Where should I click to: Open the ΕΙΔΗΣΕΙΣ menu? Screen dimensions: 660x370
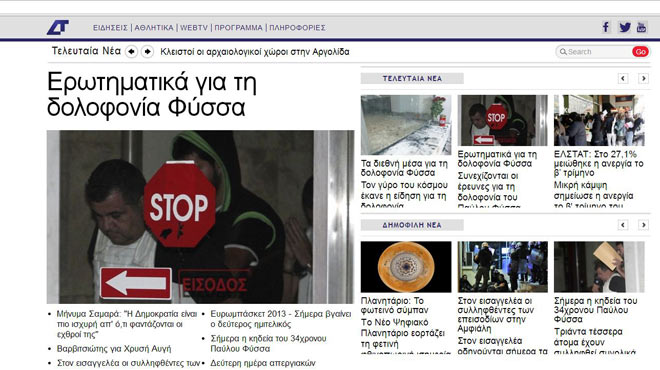pyautogui.click(x=110, y=28)
